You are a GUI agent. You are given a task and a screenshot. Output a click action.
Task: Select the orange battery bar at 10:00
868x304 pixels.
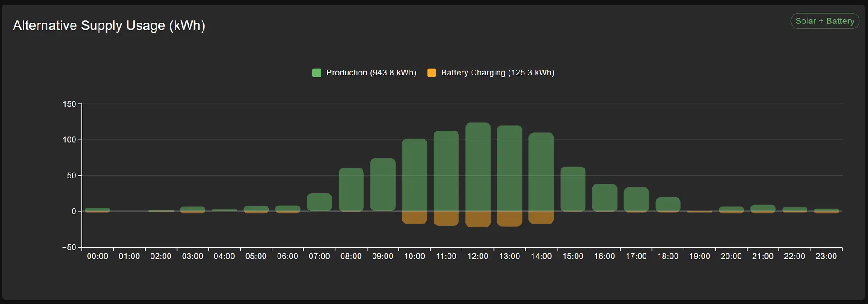coord(415,217)
